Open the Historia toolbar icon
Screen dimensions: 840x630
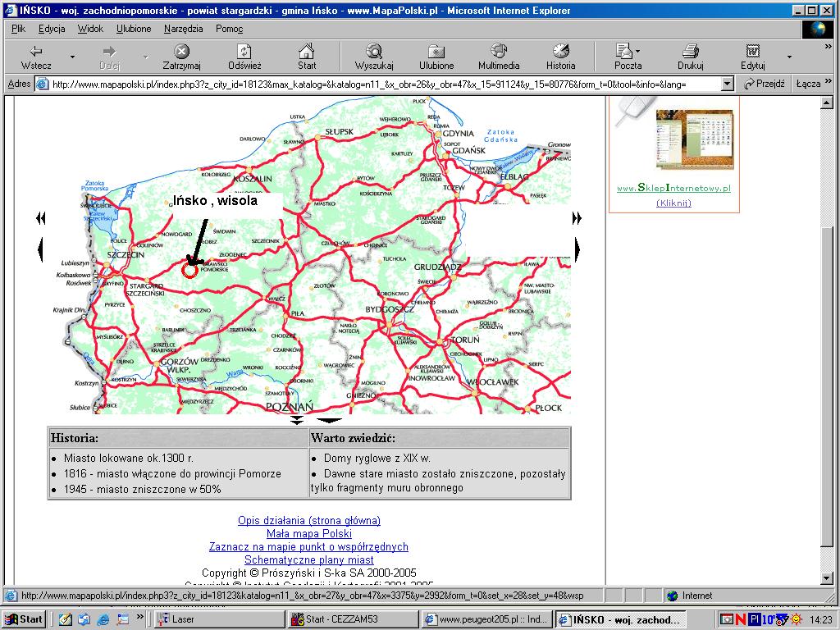pos(561,52)
